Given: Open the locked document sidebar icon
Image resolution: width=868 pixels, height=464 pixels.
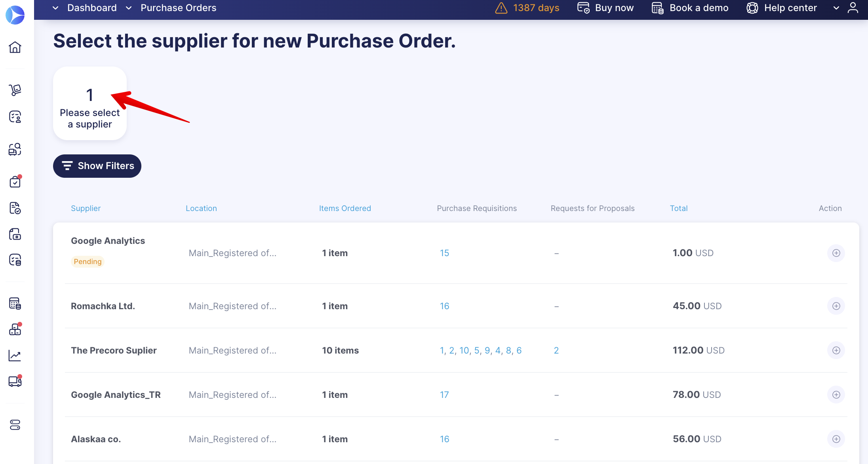Looking at the screenshot, I should pos(15,234).
